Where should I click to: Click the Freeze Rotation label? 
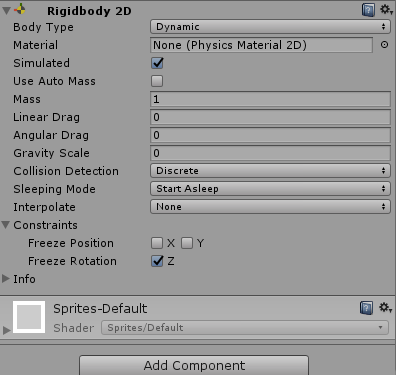pyautogui.click(x=73, y=261)
